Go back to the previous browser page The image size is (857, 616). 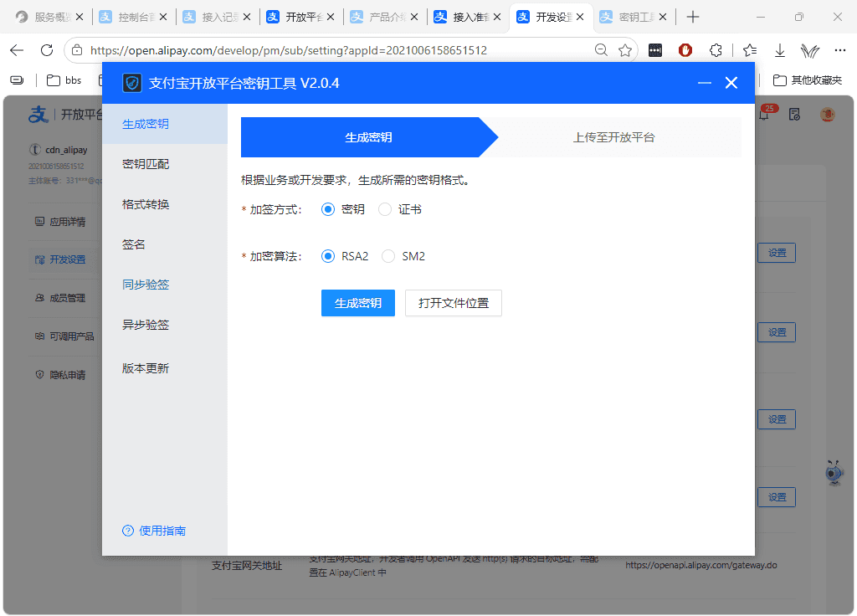(17, 50)
